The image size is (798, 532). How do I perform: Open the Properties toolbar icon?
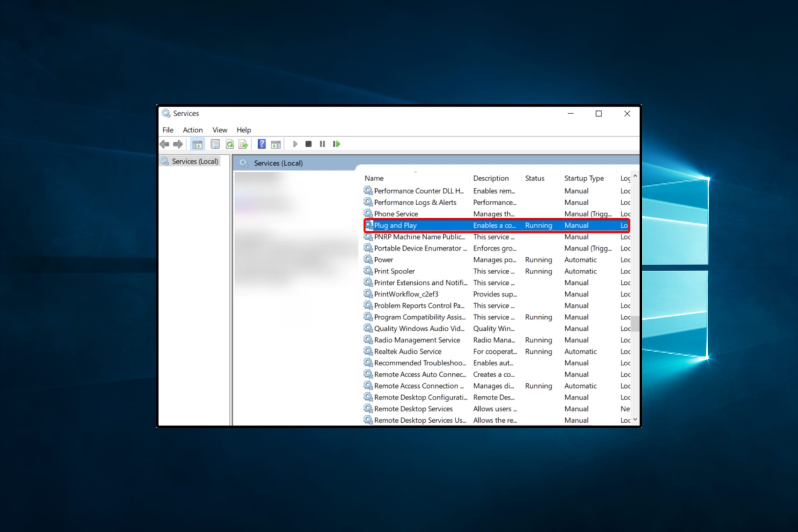click(x=215, y=144)
